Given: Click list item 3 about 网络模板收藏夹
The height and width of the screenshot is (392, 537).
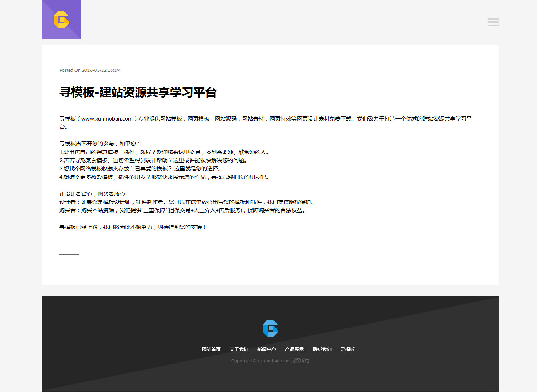Looking at the screenshot, I should (x=140, y=169).
